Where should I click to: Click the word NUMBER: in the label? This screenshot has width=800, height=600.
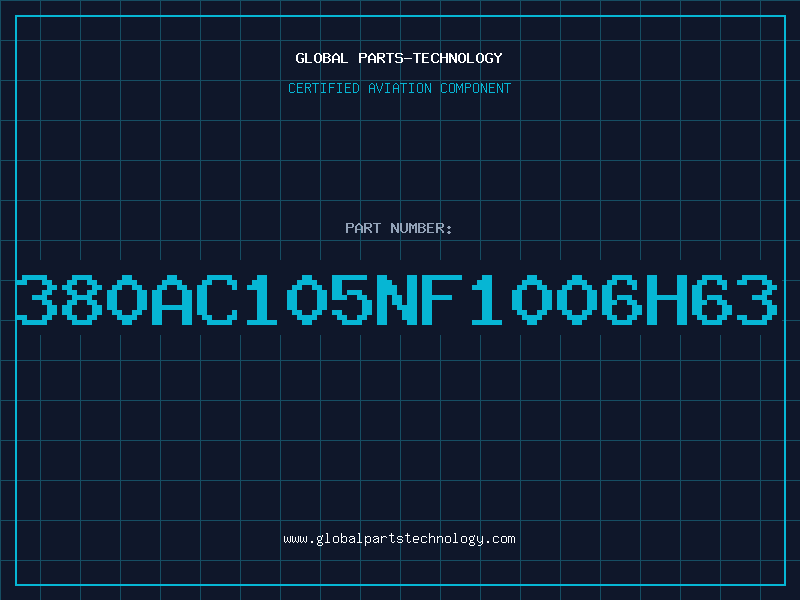pos(421,228)
